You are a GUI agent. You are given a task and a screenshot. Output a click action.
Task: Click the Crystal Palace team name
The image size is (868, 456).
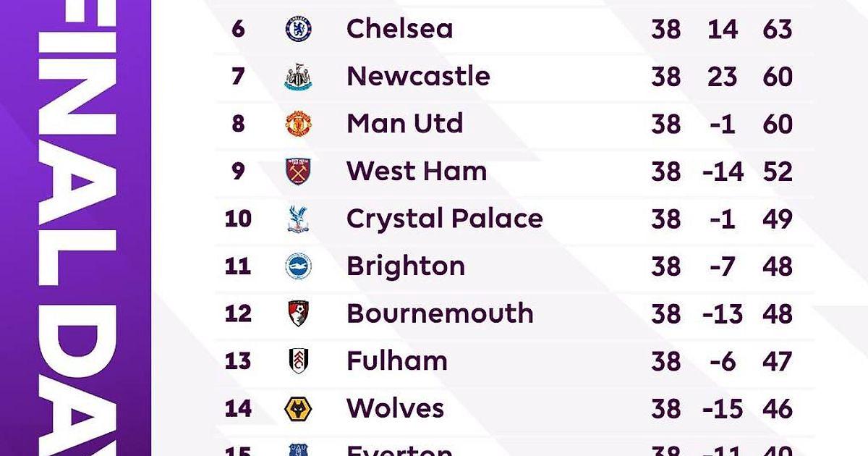pyautogui.click(x=444, y=219)
